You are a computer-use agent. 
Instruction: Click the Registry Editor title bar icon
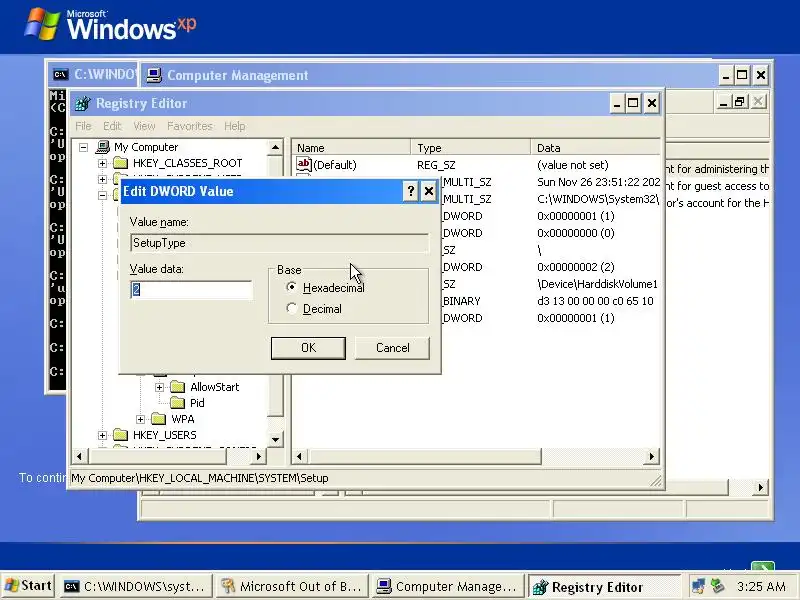click(x=83, y=104)
